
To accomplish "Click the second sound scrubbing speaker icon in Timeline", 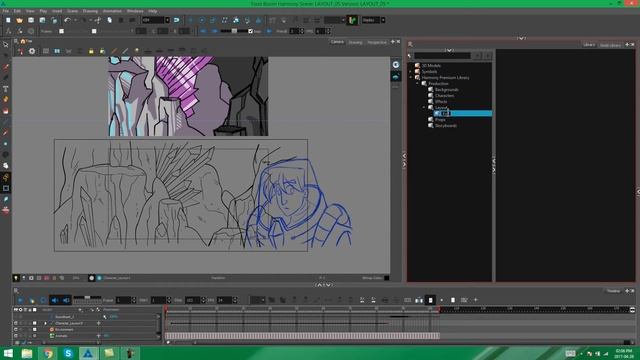I will (x=66, y=300).
